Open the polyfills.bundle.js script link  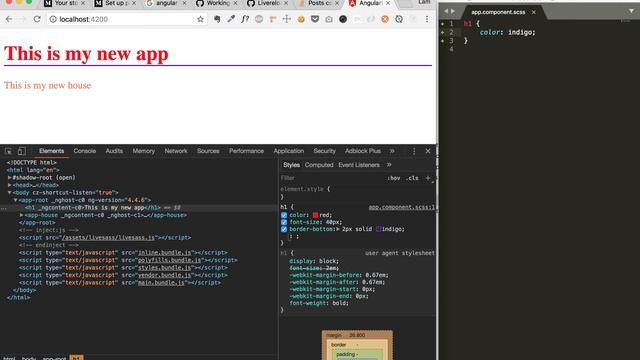tap(169, 260)
